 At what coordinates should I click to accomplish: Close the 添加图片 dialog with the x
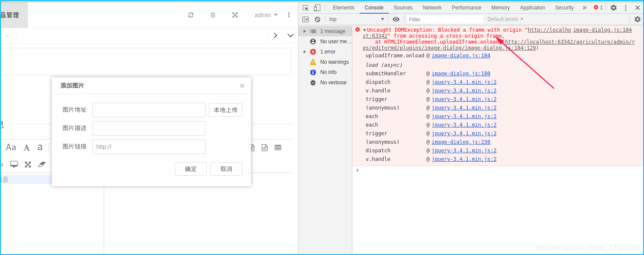point(242,86)
